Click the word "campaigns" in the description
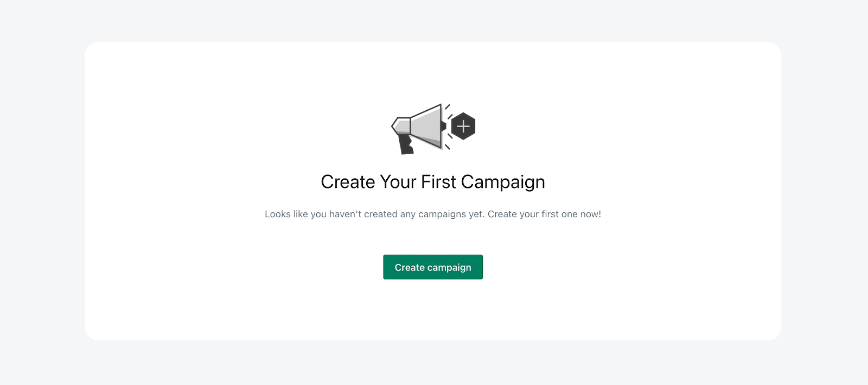This screenshot has height=385, width=868. (442, 214)
